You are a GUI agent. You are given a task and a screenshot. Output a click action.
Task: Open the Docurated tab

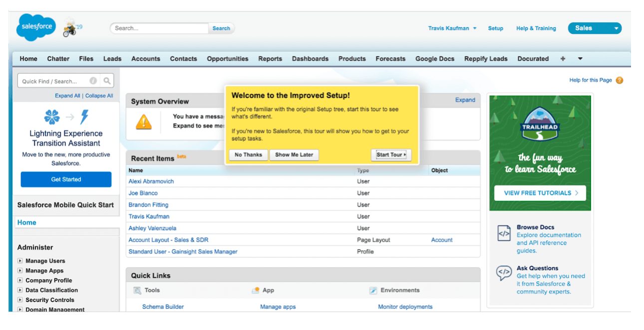533,59
